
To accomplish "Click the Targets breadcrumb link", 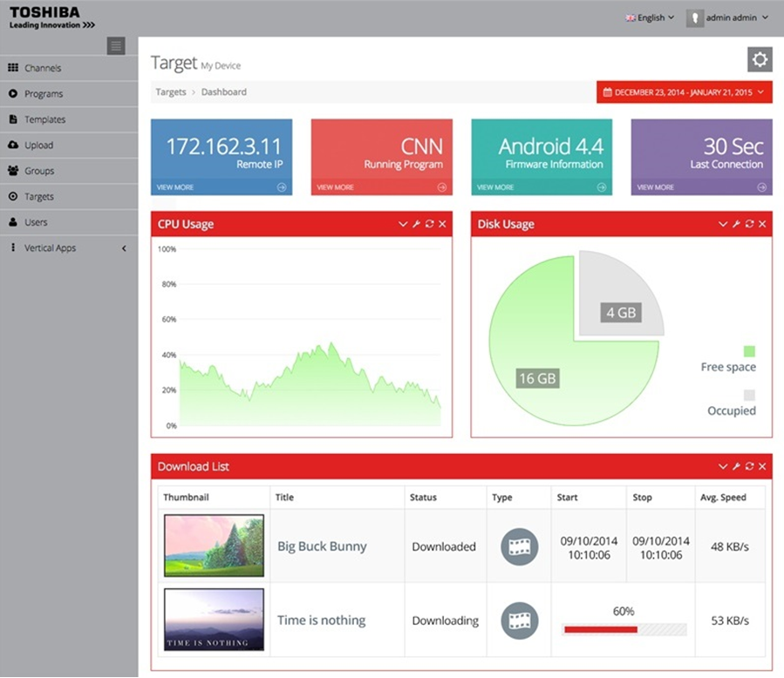I will pyautogui.click(x=171, y=92).
